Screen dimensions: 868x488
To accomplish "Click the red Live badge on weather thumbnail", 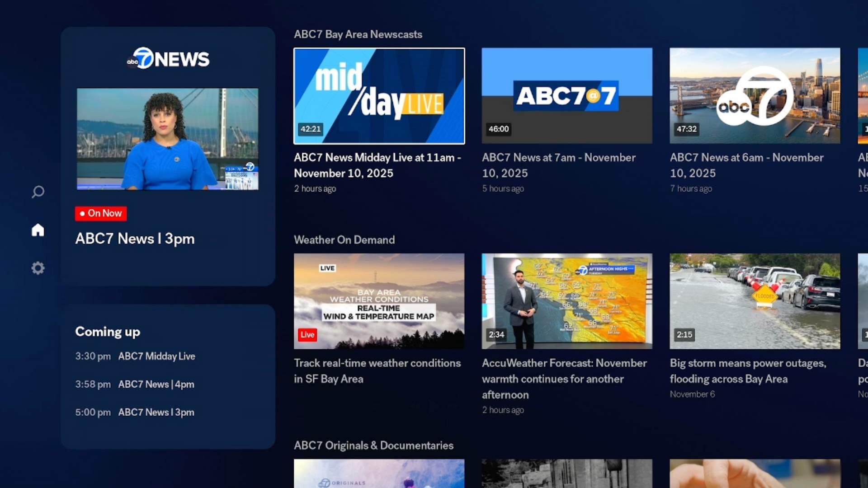I will click(x=307, y=335).
